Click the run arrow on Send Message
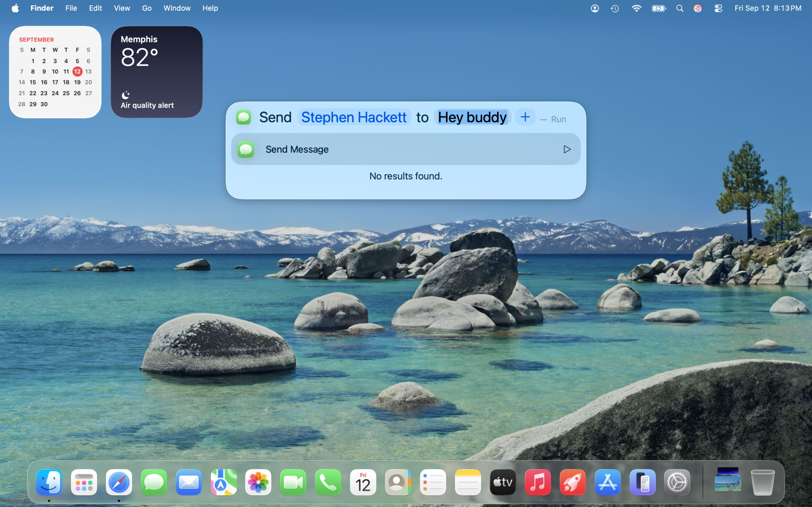Viewport: 812px width, 507px height. (x=567, y=149)
